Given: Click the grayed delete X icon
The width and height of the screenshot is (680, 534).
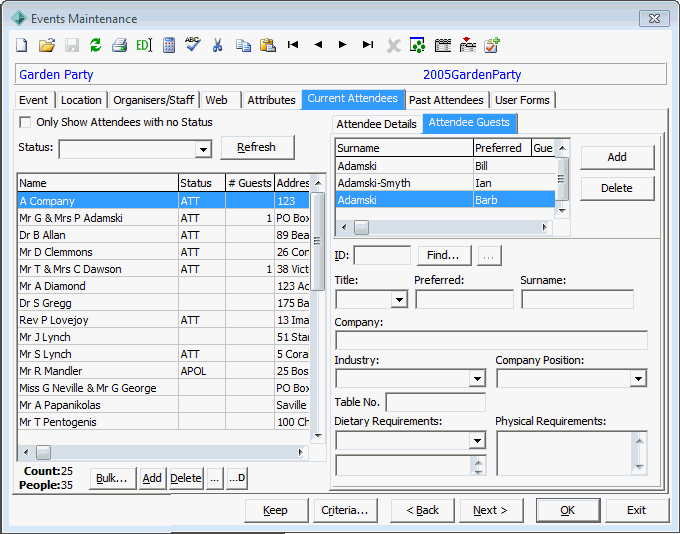Looking at the screenshot, I should click(393, 45).
